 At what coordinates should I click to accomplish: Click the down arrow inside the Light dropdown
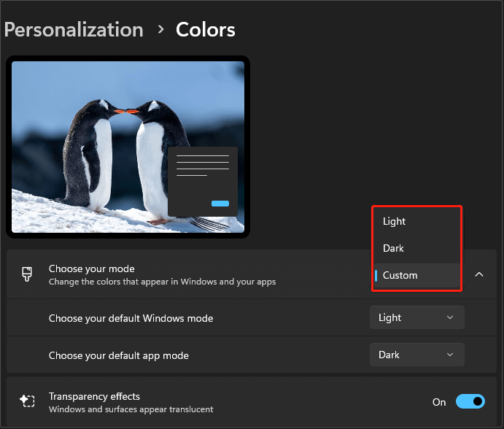click(x=450, y=317)
